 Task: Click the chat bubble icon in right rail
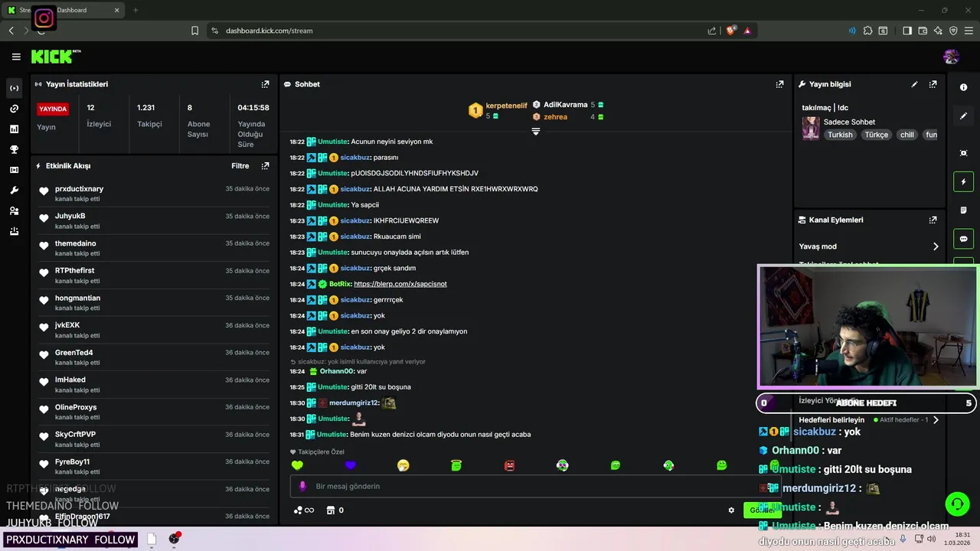click(x=964, y=239)
